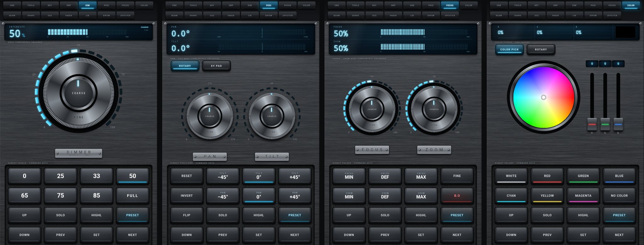Screen dimensions: 644x245
Task: Toggle PRESET in the dimmer panel
Action: (132, 215)
